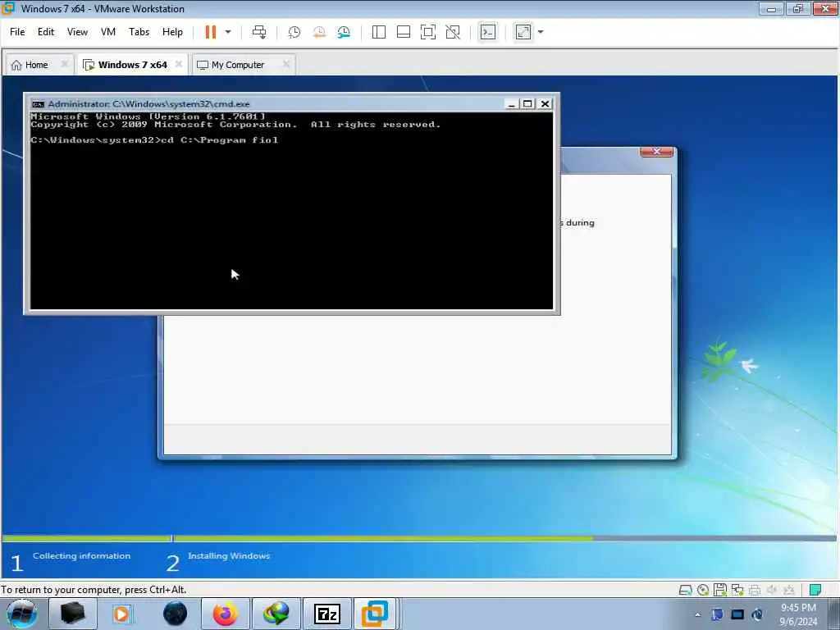Select the Windows 7 x64 tab
The height and width of the screenshot is (630, 840).
coord(132,65)
